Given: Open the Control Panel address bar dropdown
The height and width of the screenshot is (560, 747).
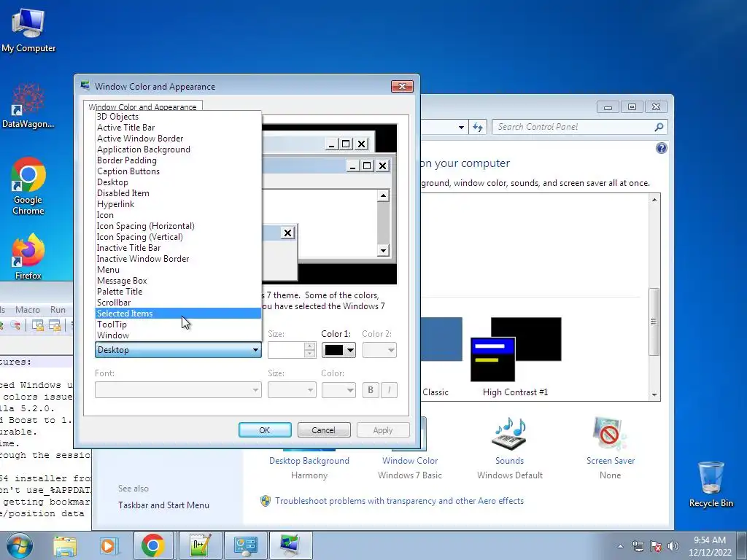Looking at the screenshot, I should 461,127.
